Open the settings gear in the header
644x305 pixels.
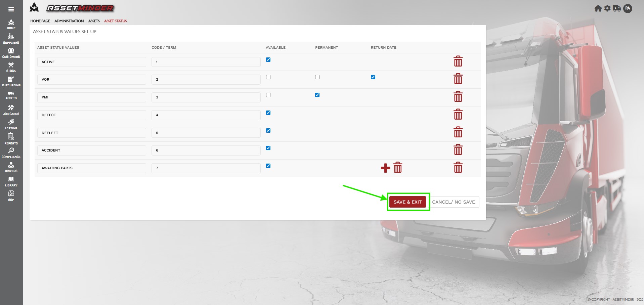click(x=607, y=8)
